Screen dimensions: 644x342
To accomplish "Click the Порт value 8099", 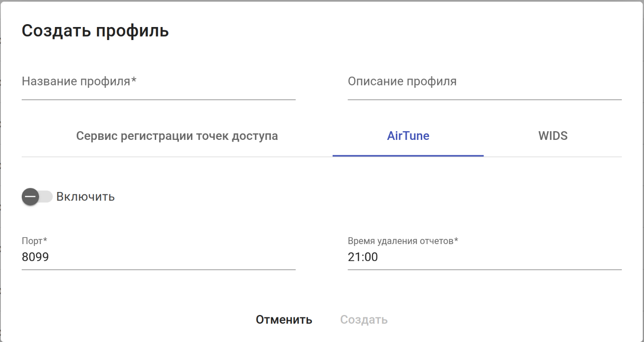I will coord(36,258).
